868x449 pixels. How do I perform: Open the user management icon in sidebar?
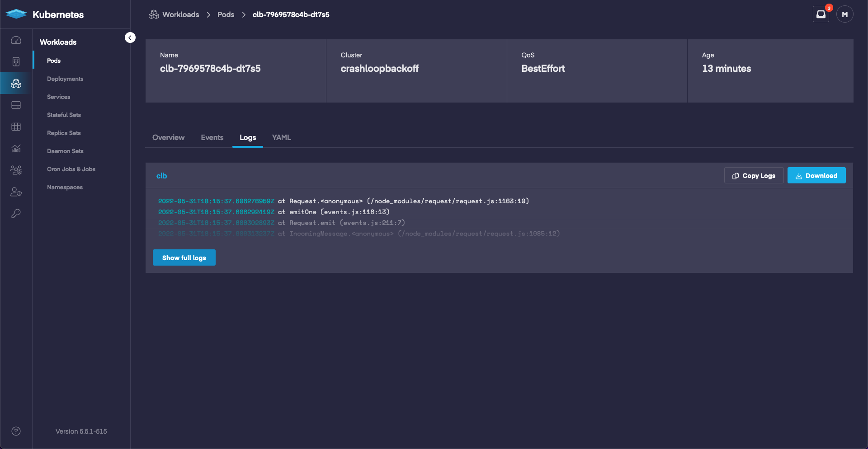pos(16,170)
